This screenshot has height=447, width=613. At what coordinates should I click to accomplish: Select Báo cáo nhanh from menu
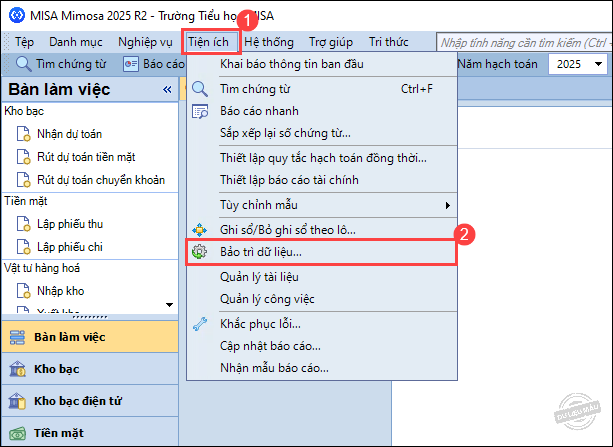tap(321, 111)
